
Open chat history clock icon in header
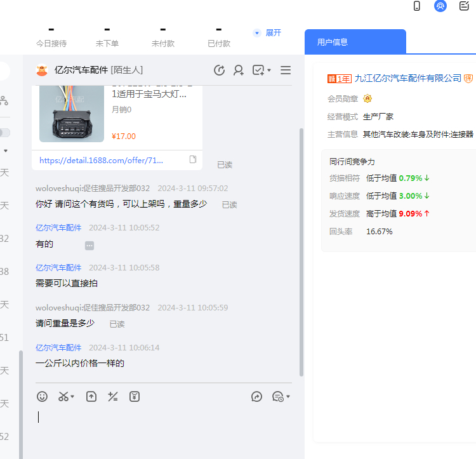coord(220,70)
